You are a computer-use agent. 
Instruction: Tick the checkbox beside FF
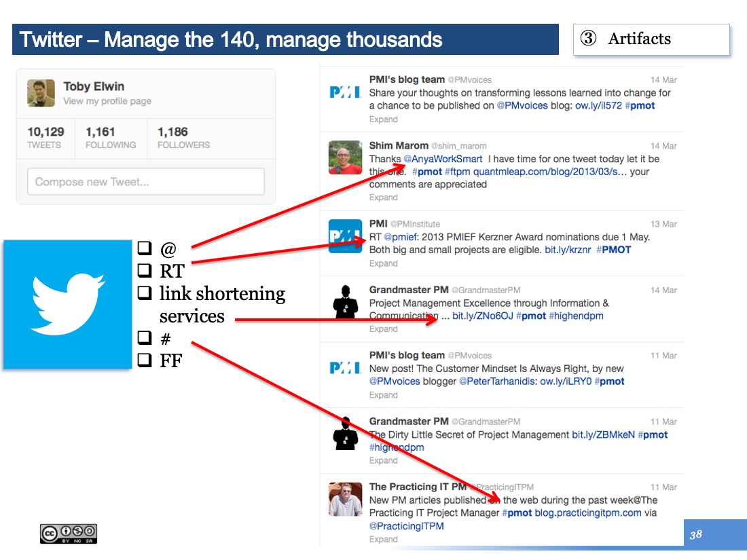click(145, 360)
